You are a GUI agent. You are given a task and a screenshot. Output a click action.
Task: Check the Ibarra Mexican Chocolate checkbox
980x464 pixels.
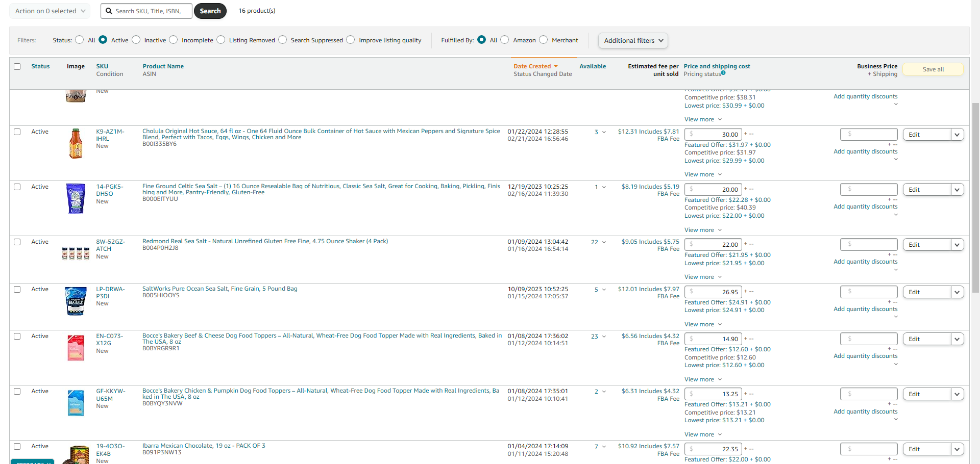pyautogui.click(x=17, y=446)
